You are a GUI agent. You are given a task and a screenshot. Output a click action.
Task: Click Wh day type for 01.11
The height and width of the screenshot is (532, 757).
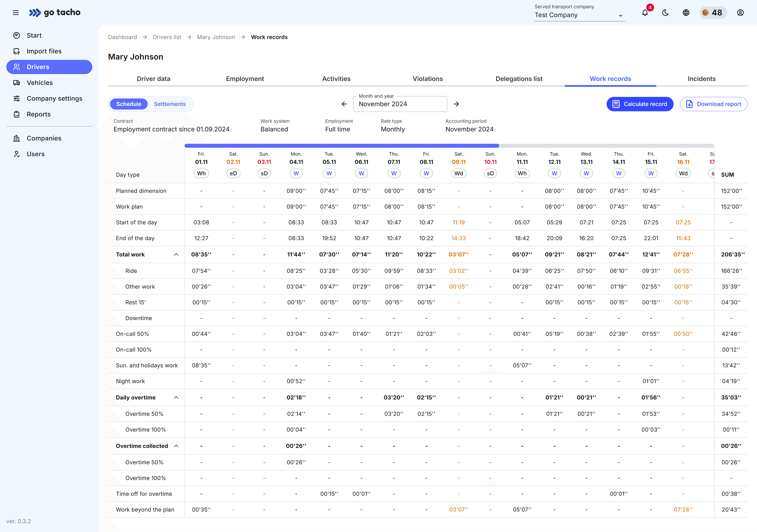(x=201, y=174)
